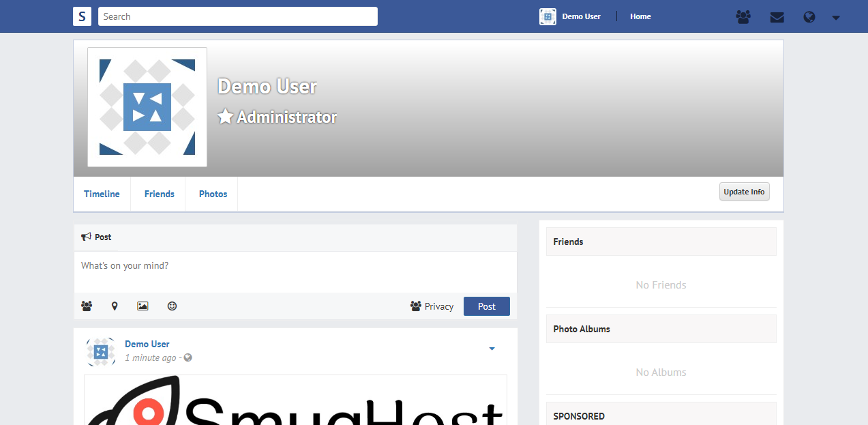
Task: Open messages envelope icon
Action: coord(777,17)
